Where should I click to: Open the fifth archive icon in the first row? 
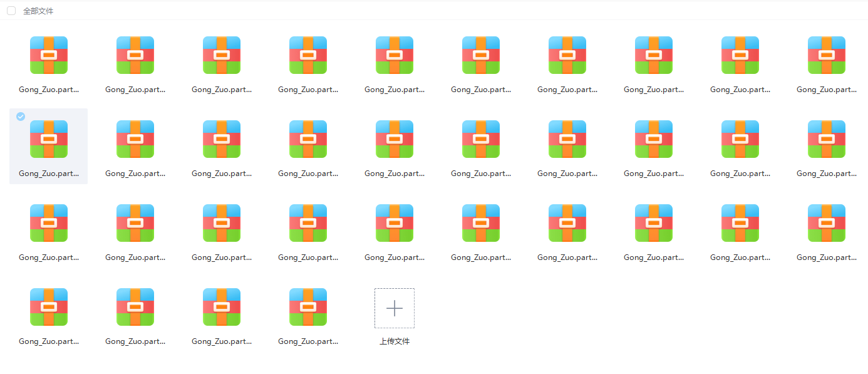click(x=394, y=55)
